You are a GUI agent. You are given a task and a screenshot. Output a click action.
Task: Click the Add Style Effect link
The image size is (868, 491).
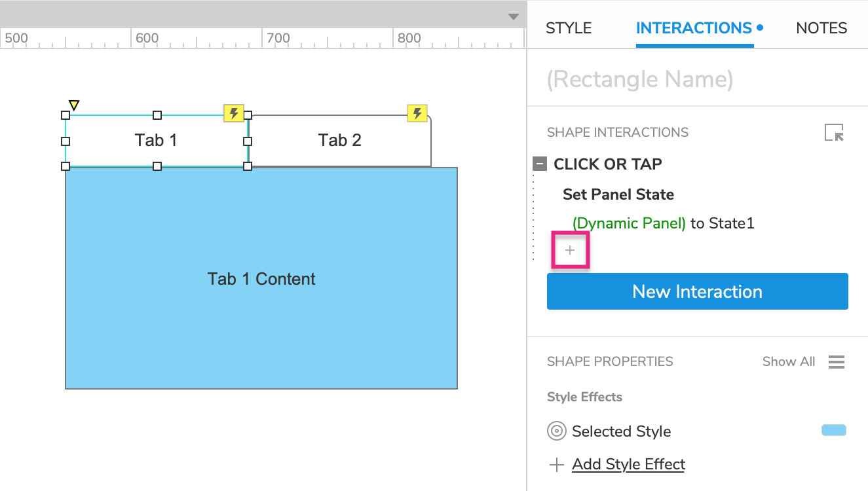click(628, 464)
